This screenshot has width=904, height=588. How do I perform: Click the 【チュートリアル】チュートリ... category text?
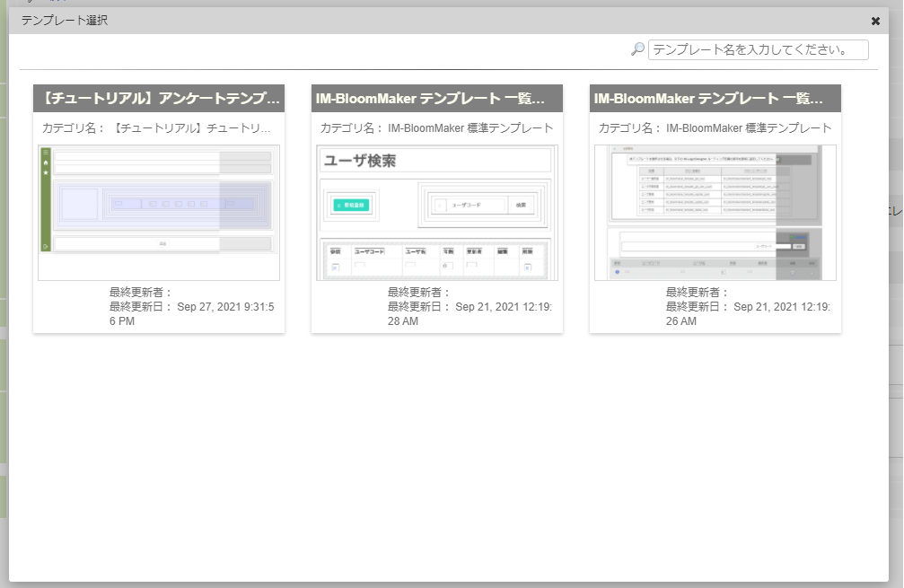[x=191, y=128]
